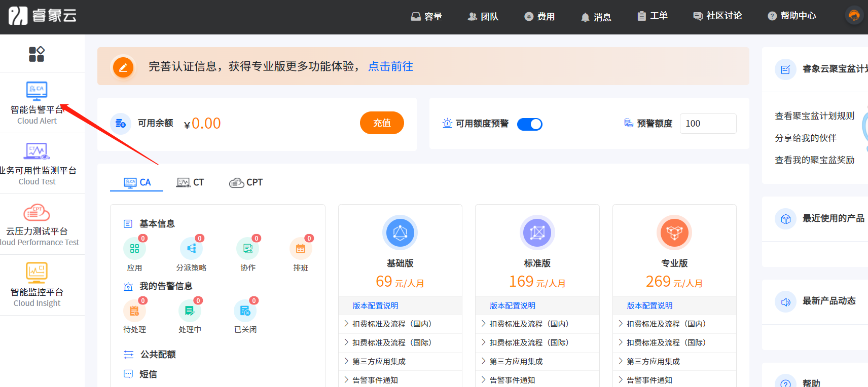
Task: Open the 协作 icon
Action: click(248, 249)
